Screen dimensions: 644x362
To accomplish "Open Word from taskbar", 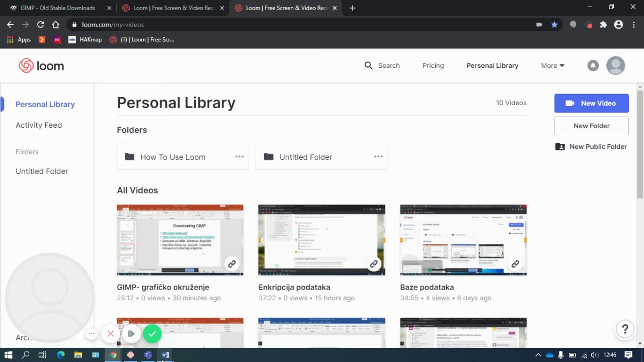I will coord(165,355).
